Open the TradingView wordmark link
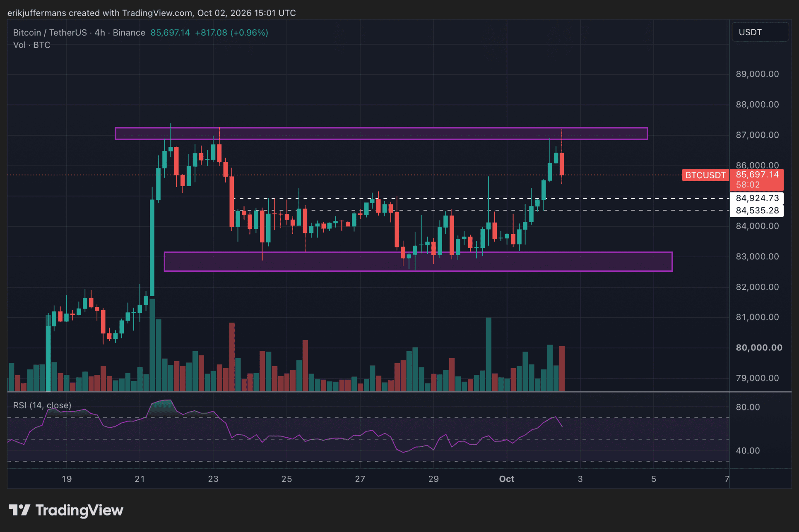The image size is (799, 532). pyautogui.click(x=79, y=510)
